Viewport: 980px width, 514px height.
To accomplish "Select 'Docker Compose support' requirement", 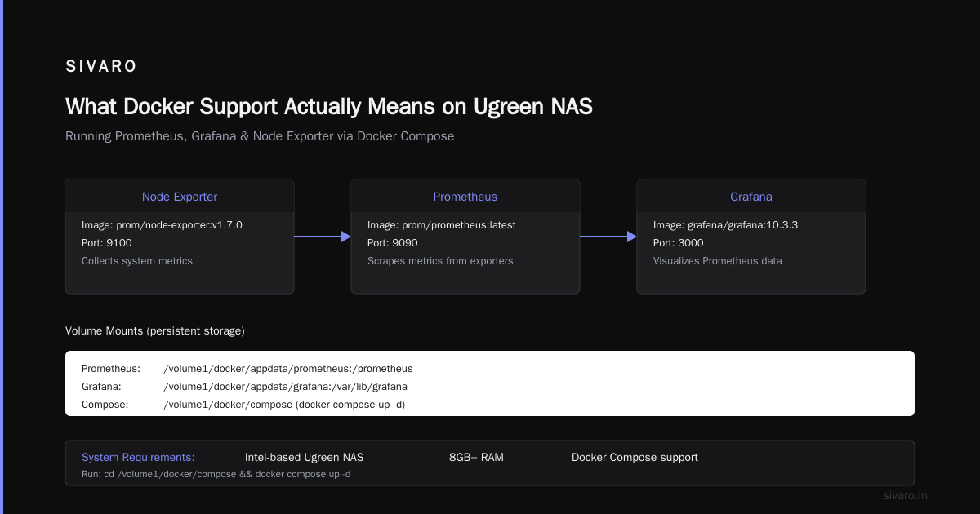I will point(635,457).
